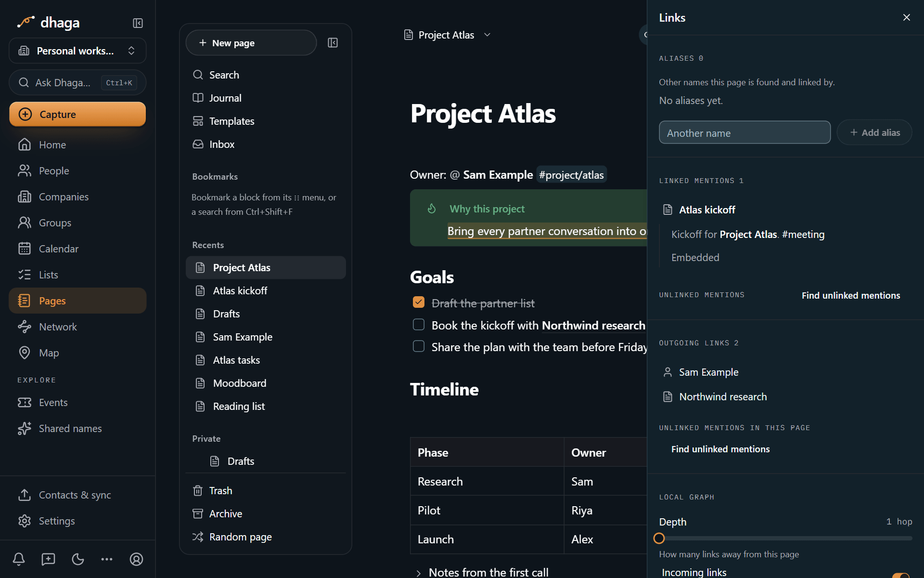Image resolution: width=924 pixels, height=578 pixels.
Task: Open the Project Atlas title dropdown chevron
Action: point(487,35)
